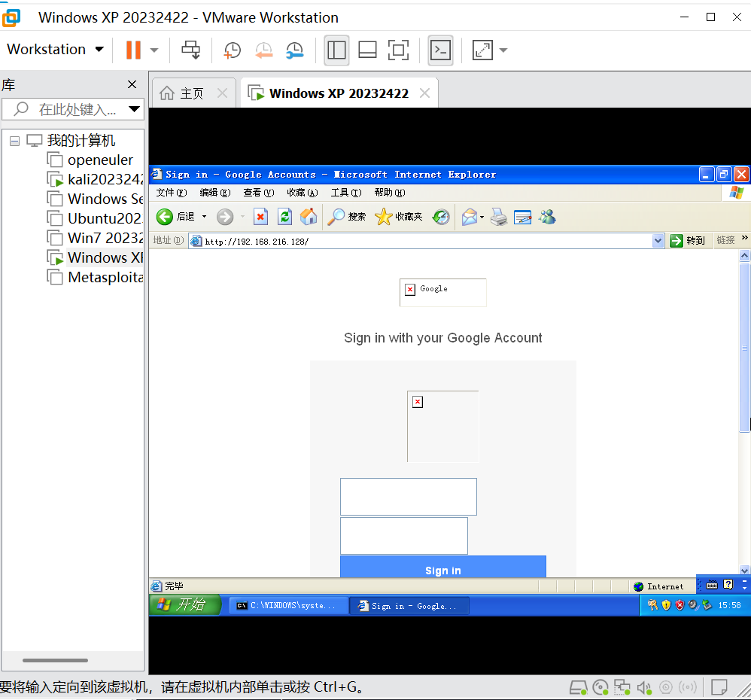
Task: Click the VMware sound device status icon
Action: click(x=643, y=688)
